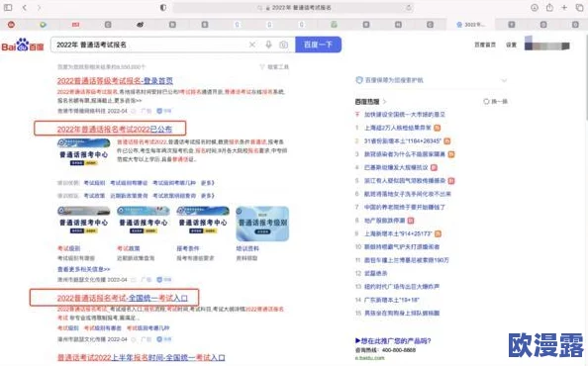Open hot search 广东新增本土"19+18"
Viewport: 588px width, 366px height.
[391, 300]
